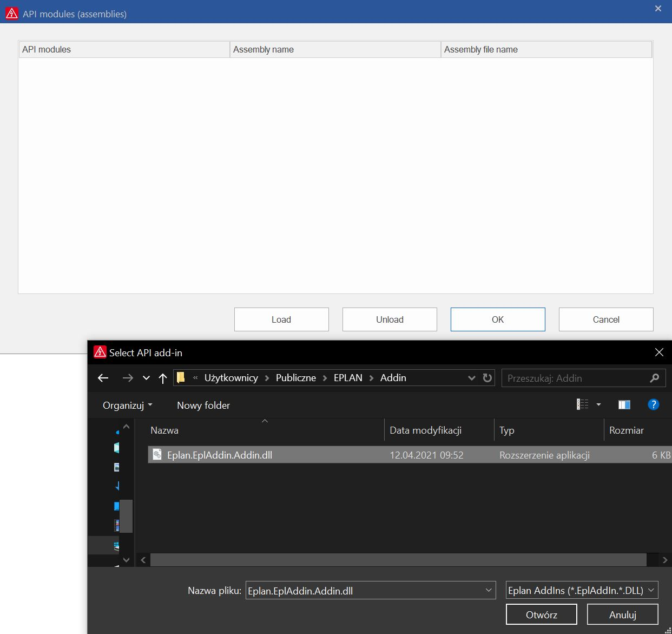This screenshot has height=634, width=672.
Task: Click Unload in API modules window
Action: (x=390, y=319)
